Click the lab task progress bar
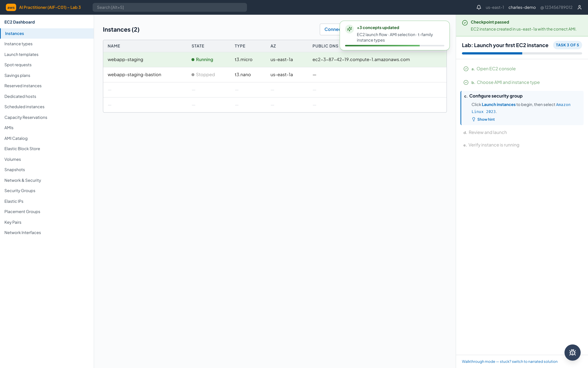This screenshot has width=588, height=368. (x=522, y=53)
